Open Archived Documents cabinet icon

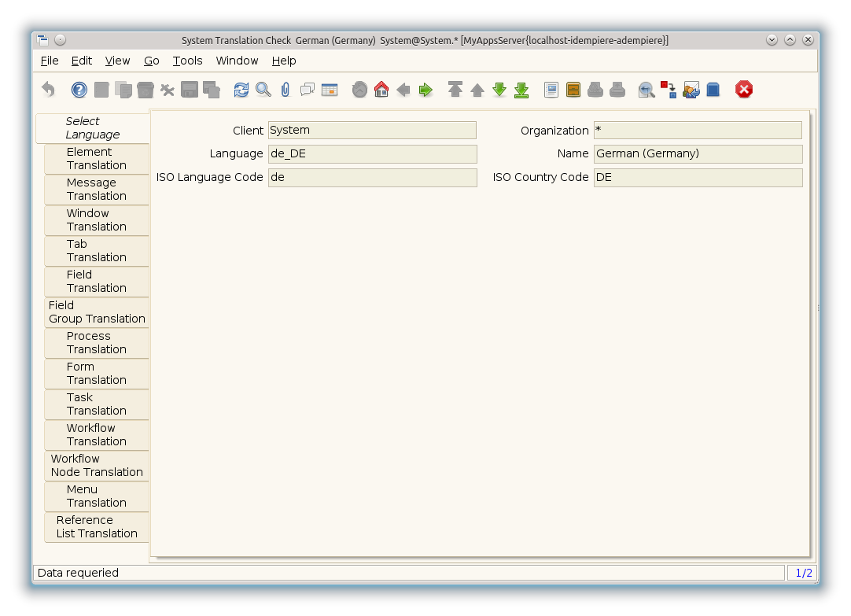point(573,90)
